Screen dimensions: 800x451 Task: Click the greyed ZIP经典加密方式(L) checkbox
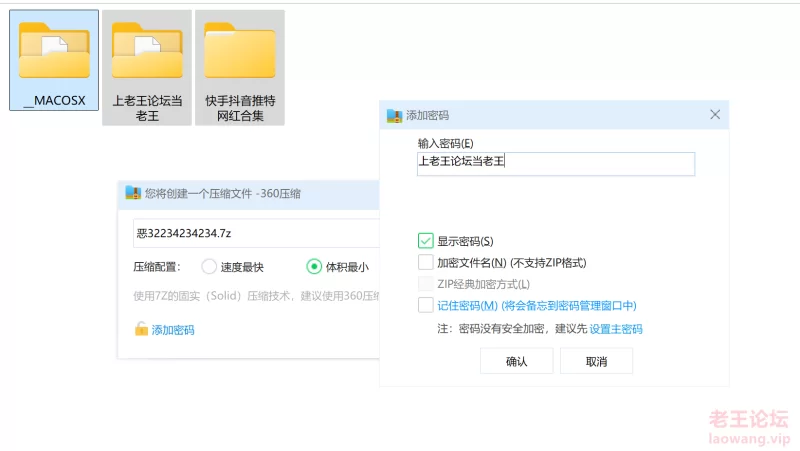pos(426,284)
